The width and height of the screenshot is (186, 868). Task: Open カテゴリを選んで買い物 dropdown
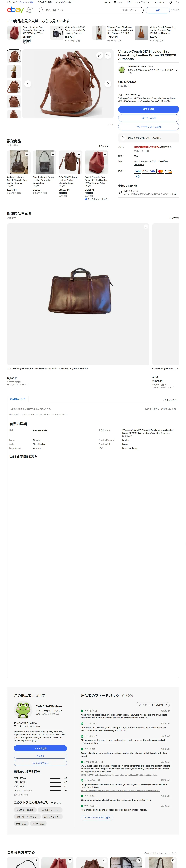[31, 10]
